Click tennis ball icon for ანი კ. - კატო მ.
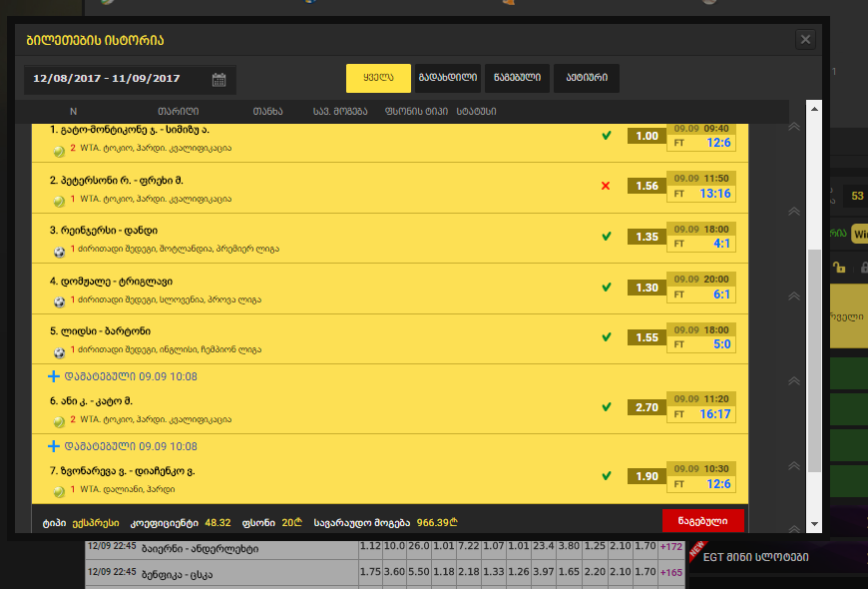Image resolution: width=868 pixels, height=589 pixels. (x=59, y=422)
